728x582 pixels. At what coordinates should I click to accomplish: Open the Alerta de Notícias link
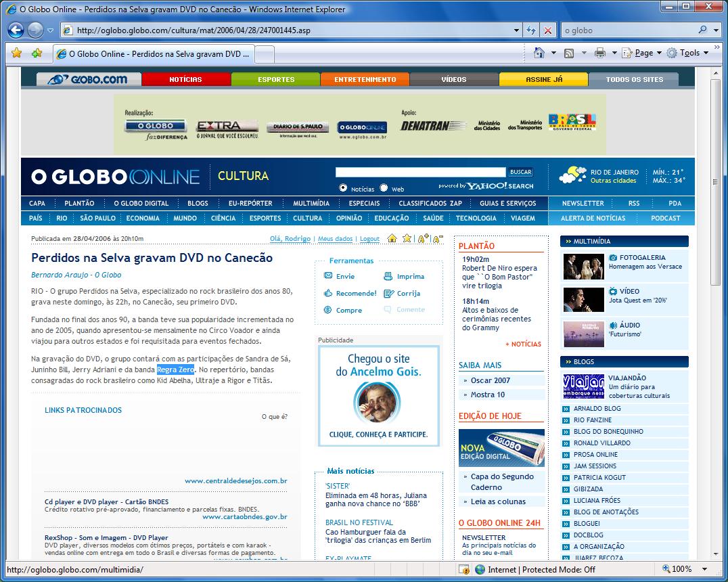[x=593, y=218]
